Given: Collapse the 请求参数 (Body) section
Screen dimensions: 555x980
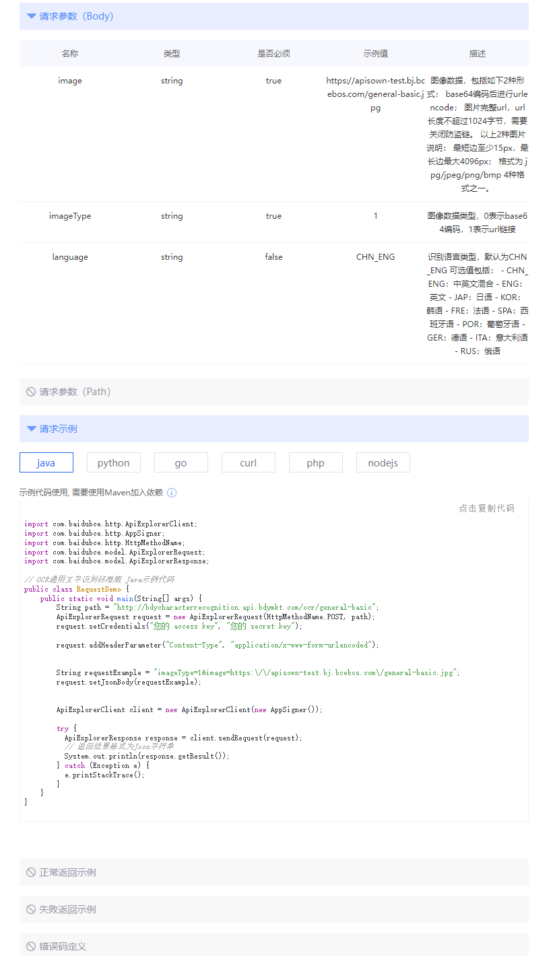Looking at the screenshot, I should pos(273,16).
